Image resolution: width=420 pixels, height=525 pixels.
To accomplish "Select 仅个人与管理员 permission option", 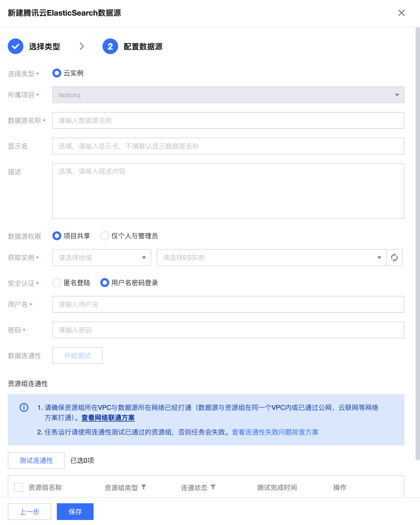I will (105, 236).
